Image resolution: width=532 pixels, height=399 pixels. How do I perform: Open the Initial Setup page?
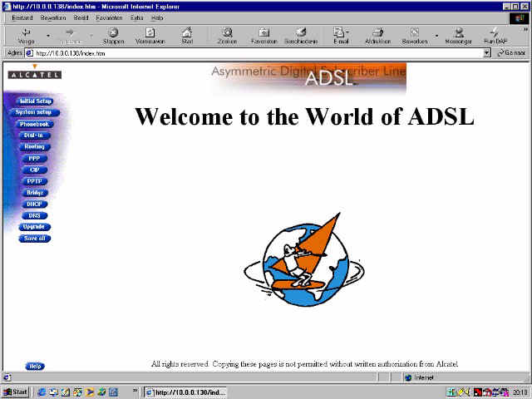35,101
